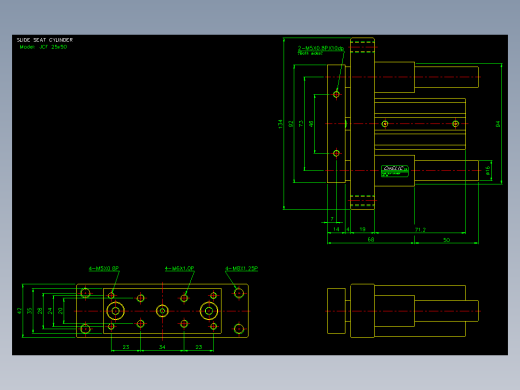Select the left large counterbore circle
This screenshot has width=520, height=390.
[x=115, y=311]
